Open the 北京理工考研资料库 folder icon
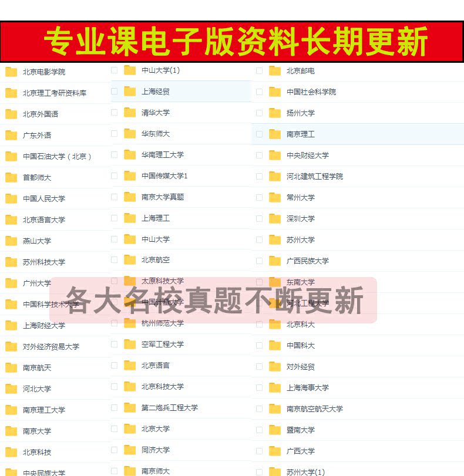Image resolution: width=464 pixels, height=476 pixels. tap(11, 93)
